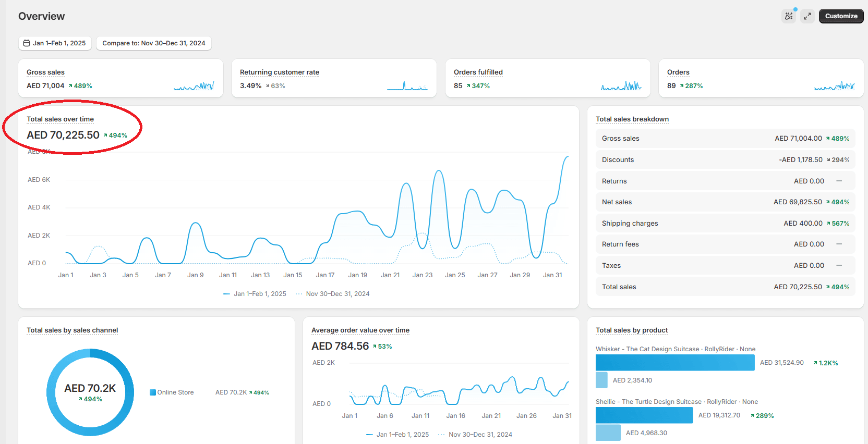This screenshot has width=868, height=444.
Task: Click the Orders fulfilled sparkline chart
Action: 621,86
